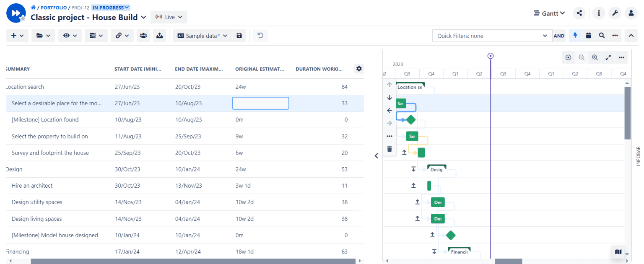Image resolution: width=644 pixels, height=264 pixels.
Task: Open the eye view options menu
Action: pyautogui.click(x=70, y=36)
